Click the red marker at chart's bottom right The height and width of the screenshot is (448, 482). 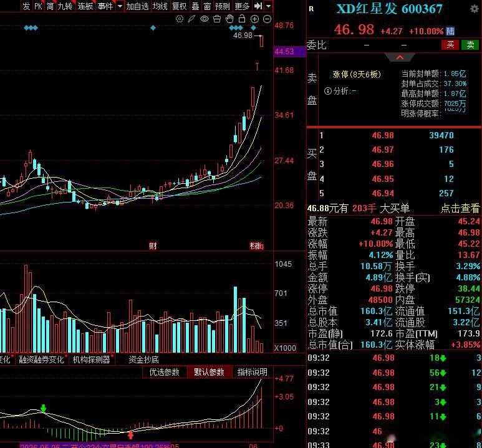pos(257,246)
